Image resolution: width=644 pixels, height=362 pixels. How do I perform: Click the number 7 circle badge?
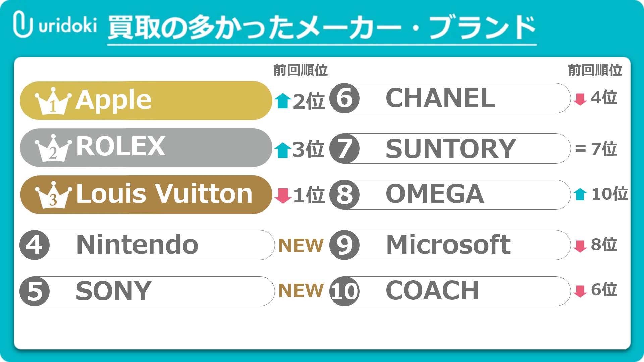coord(344,148)
